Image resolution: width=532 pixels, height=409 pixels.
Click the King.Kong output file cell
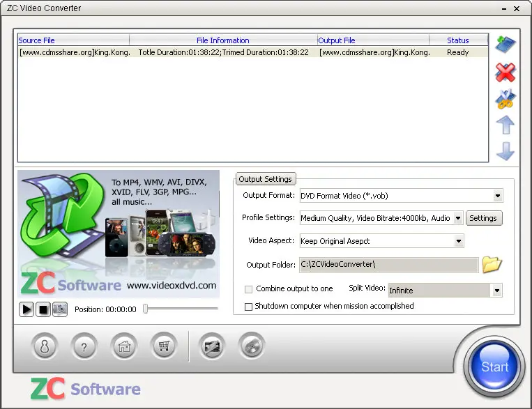tap(374, 52)
